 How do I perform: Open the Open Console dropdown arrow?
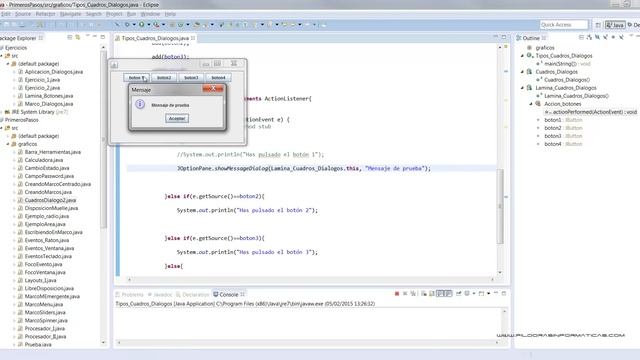[x=489, y=293]
